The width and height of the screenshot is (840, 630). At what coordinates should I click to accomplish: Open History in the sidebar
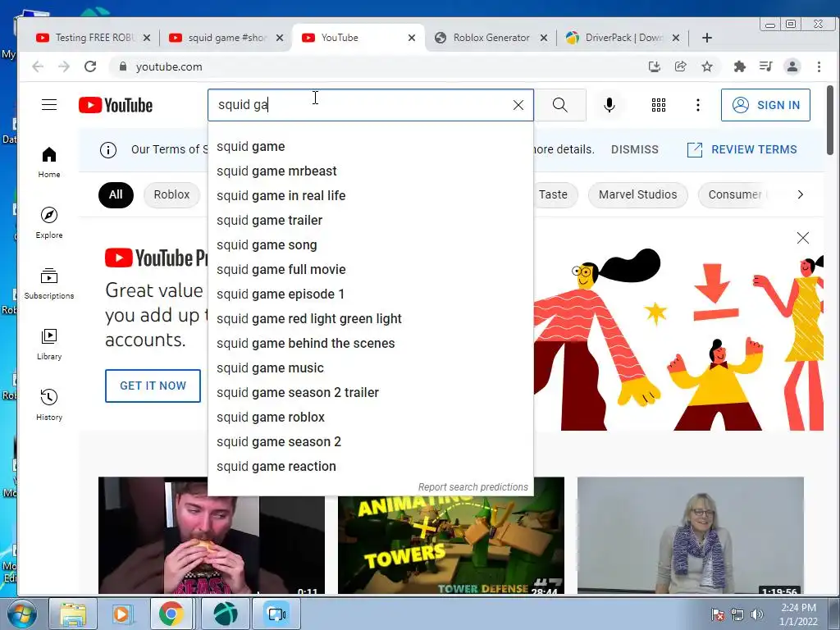click(x=49, y=404)
